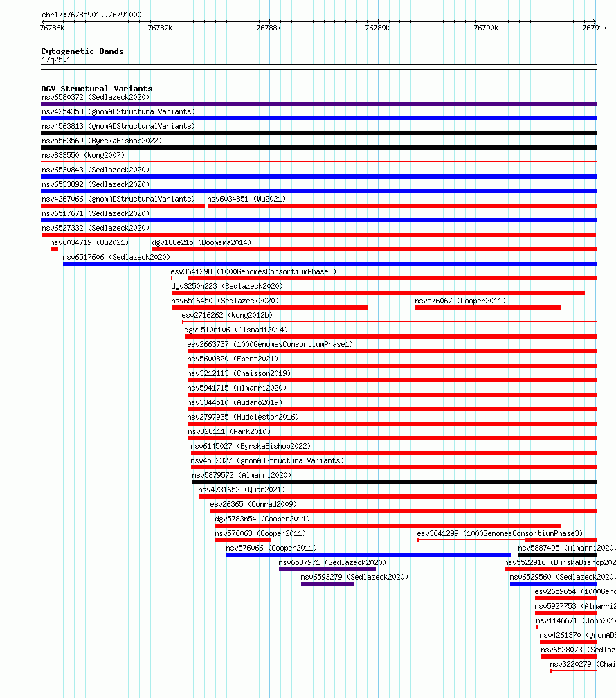Open nsv2797935 (Huddleston2016) label
Image resolution: width=616 pixels, height=698 pixels.
pos(243,417)
